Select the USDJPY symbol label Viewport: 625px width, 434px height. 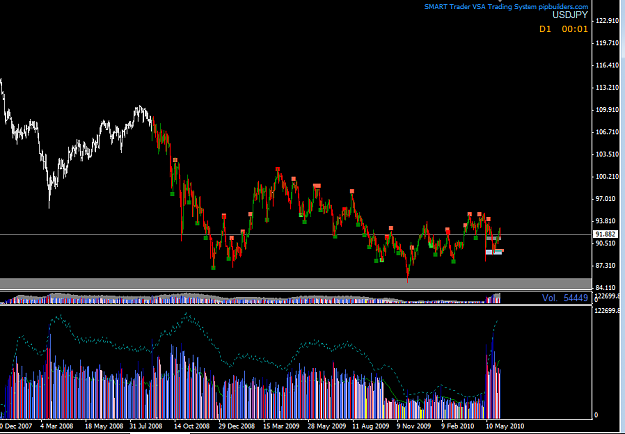coord(570,16)
